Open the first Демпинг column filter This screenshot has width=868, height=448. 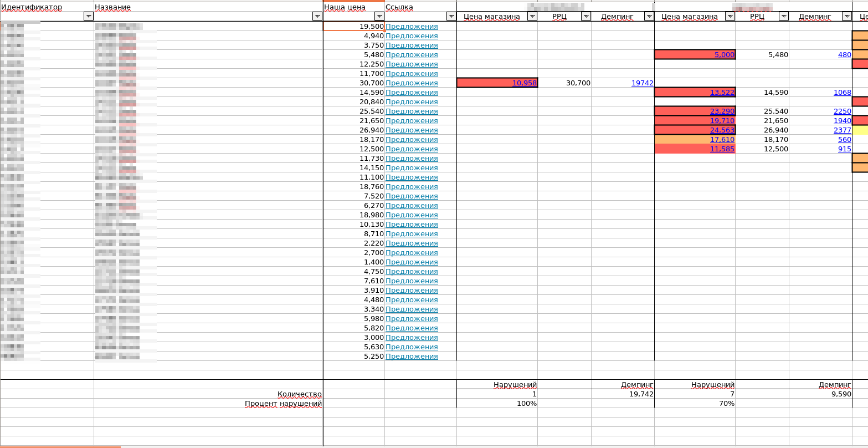tap(649, 17)
